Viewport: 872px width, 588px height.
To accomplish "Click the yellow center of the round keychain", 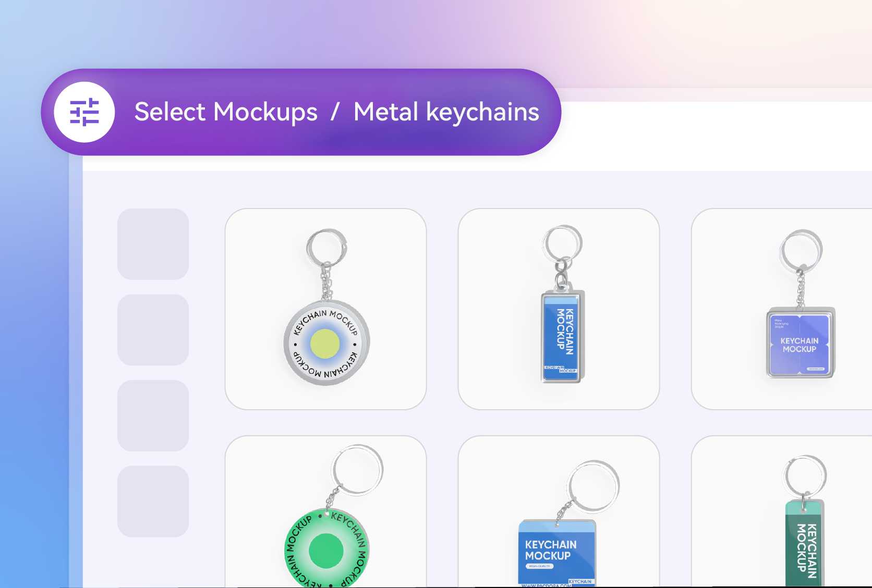I will [325, 344].
